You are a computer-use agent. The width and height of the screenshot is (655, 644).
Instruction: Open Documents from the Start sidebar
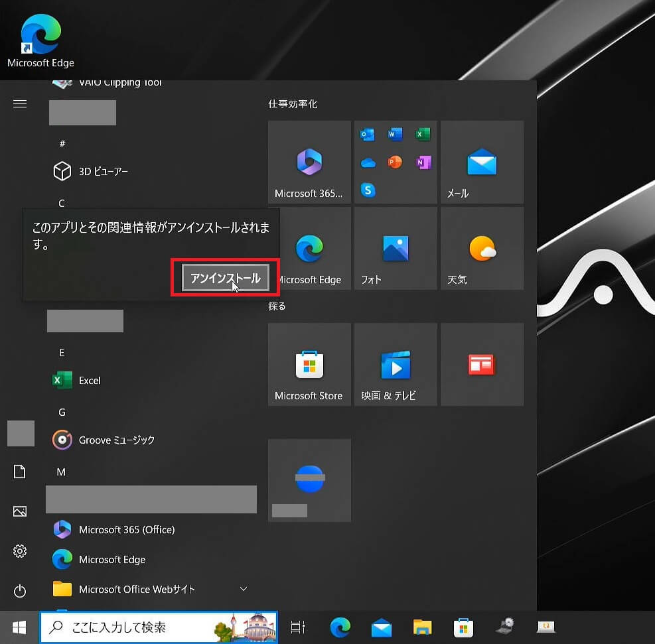pyautogui.click(x=20, y=472)
